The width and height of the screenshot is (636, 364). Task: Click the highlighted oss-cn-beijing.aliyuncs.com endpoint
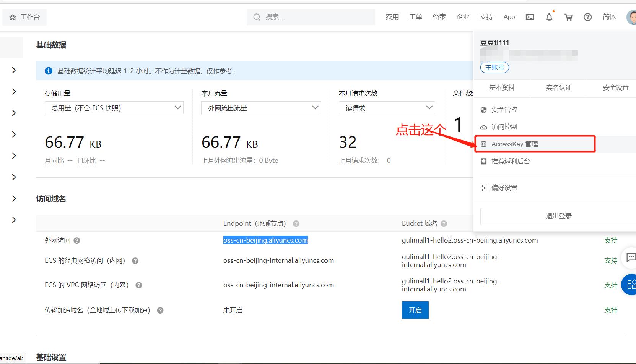point(265,240)
